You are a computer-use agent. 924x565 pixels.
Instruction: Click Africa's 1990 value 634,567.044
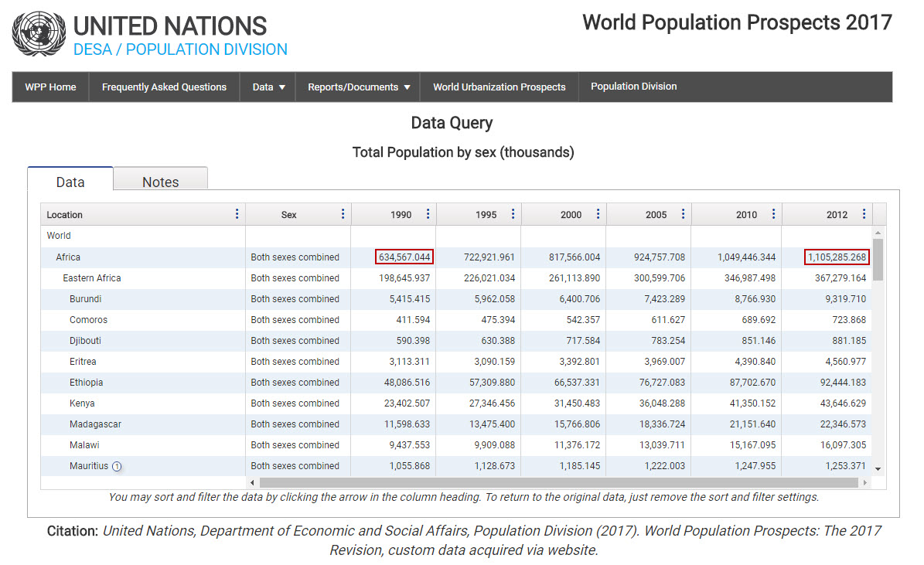click(404, 257)
